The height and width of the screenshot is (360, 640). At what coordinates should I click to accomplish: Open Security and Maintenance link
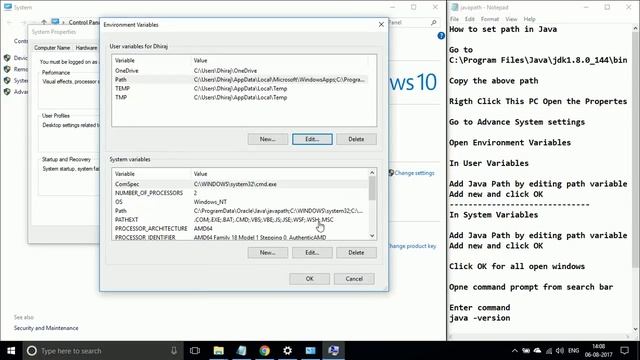coord(46,328)
